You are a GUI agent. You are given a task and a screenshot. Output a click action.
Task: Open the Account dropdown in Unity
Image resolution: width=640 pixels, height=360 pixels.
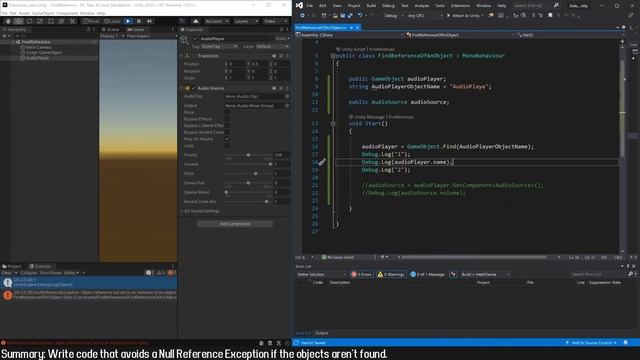point(216,21)
